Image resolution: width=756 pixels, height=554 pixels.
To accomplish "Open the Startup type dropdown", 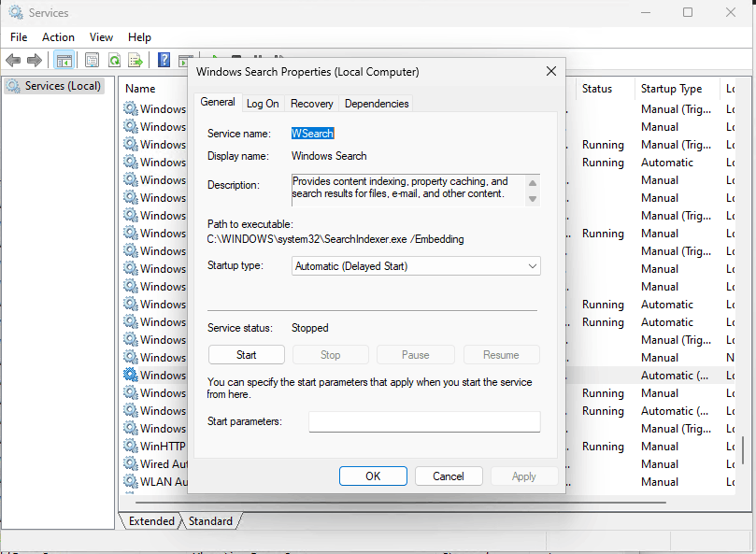I will point(416,266).
